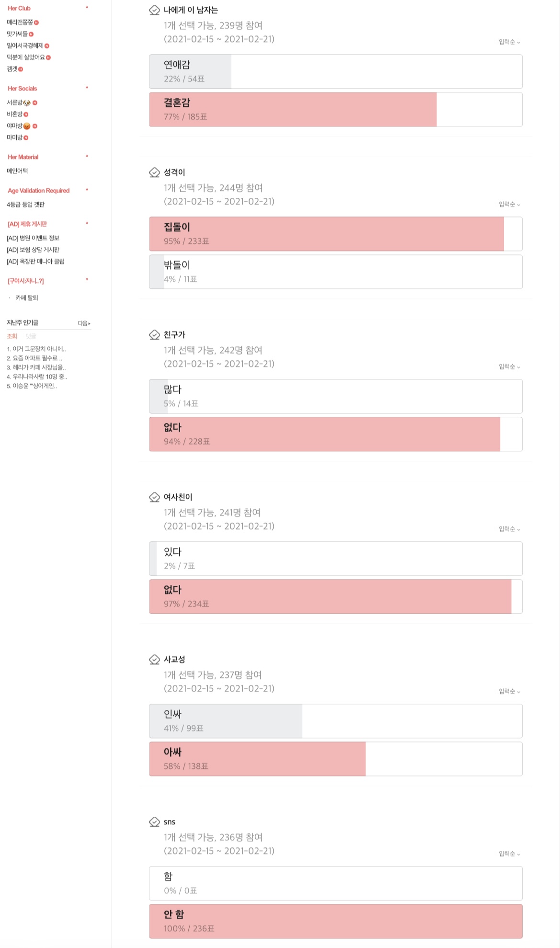Collapse the Her Club section
This screenshot has height=948, width=560.
[x=87, y=7]
